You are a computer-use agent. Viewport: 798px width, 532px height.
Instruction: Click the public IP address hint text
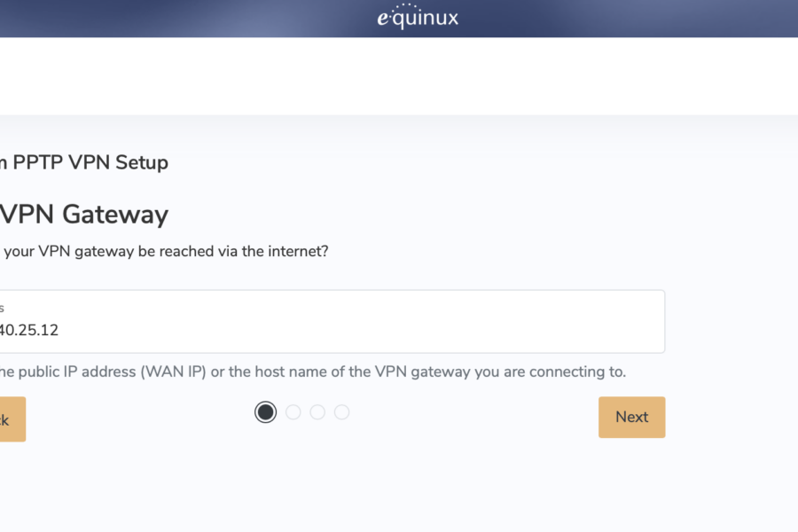pyautogui.click(x=312, y=372)
